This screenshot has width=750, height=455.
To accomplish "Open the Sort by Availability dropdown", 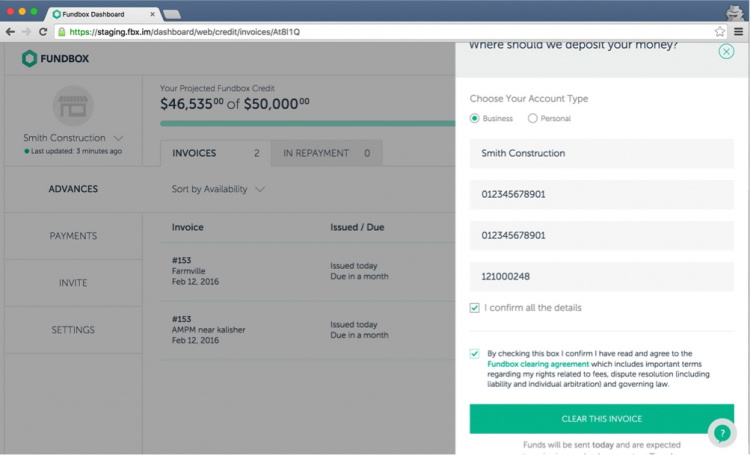I will click(218, 189).
